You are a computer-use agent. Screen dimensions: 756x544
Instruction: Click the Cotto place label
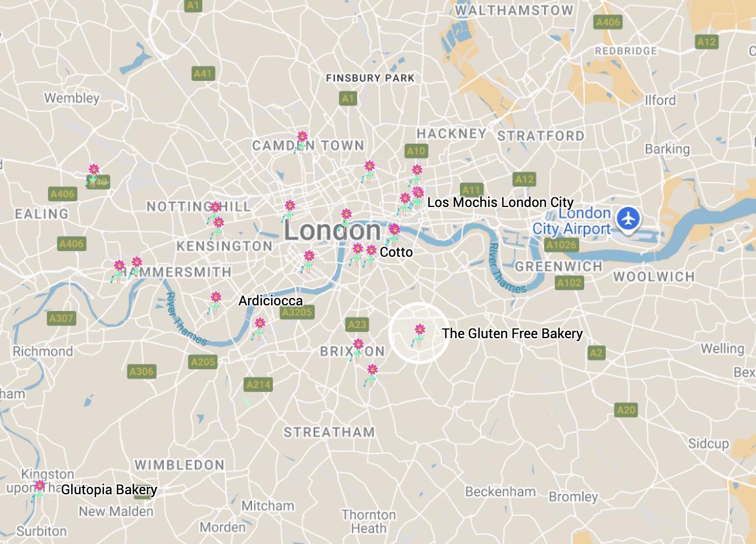coord(396,252)
